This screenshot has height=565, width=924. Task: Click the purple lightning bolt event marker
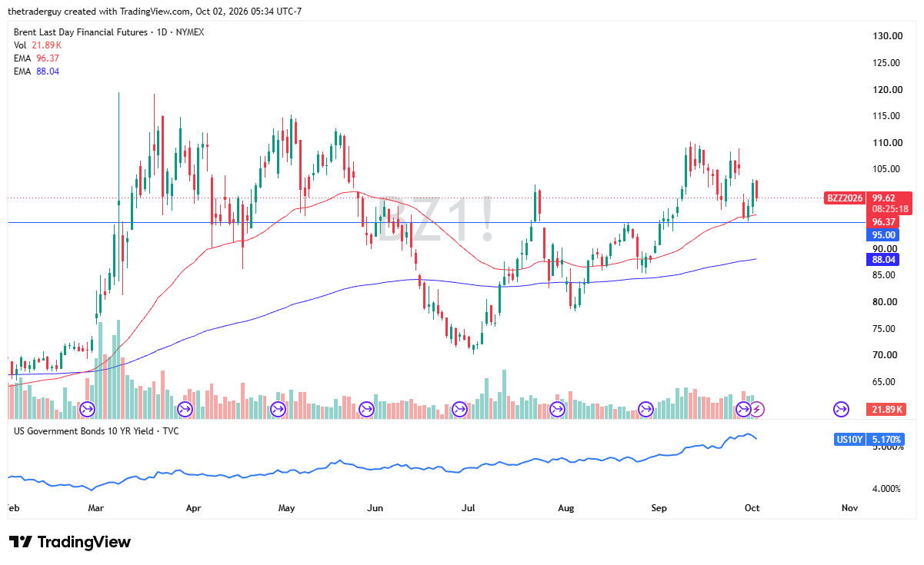click(758, 409)
